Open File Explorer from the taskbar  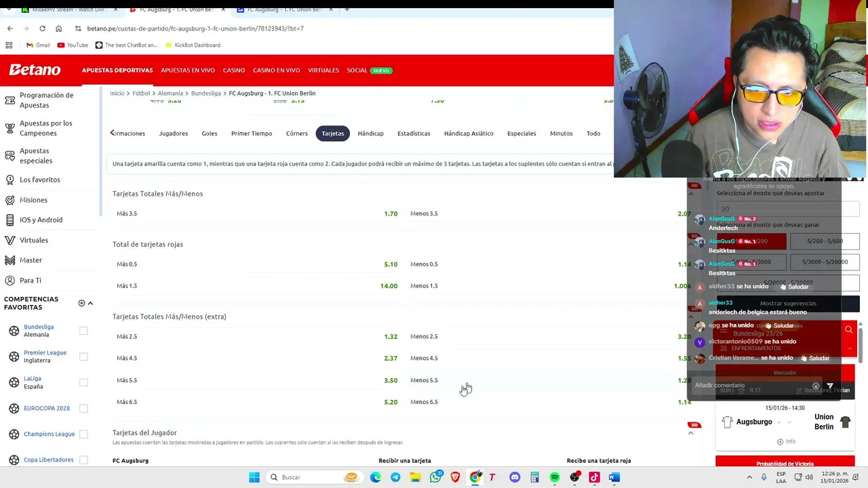tap(415, 477)
